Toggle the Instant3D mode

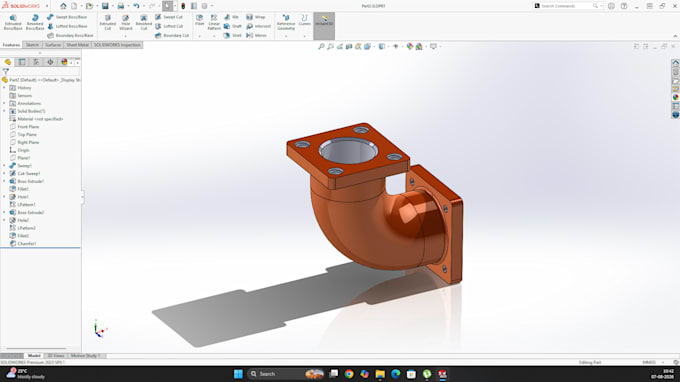(x=324, y=22)
